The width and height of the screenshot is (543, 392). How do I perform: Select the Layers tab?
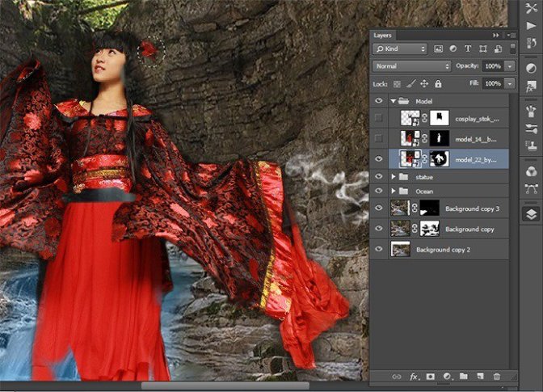[383, 36]
